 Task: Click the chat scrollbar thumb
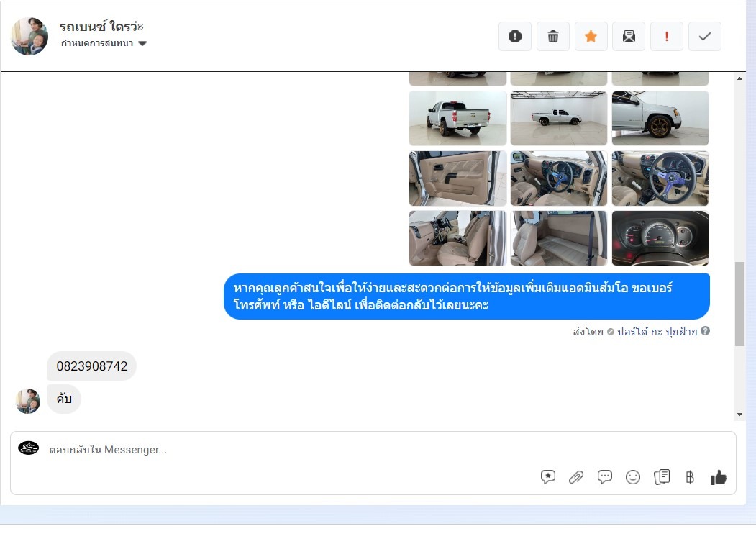point(739,304)
